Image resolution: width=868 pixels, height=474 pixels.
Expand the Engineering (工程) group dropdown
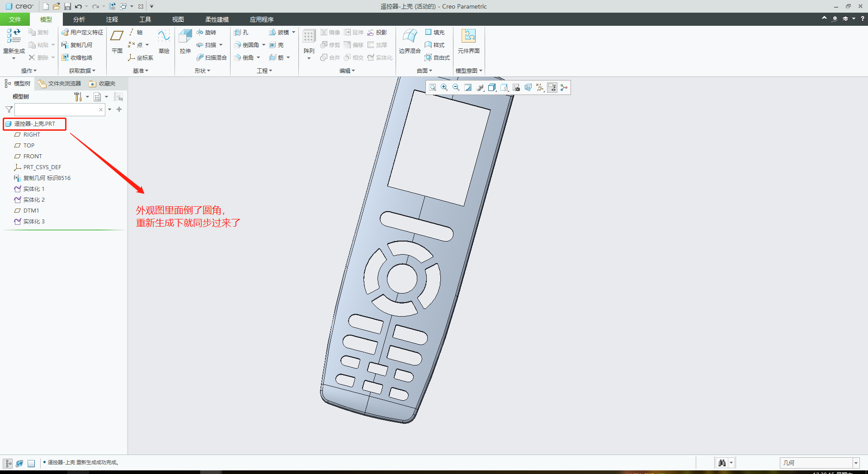click(264, 71)
